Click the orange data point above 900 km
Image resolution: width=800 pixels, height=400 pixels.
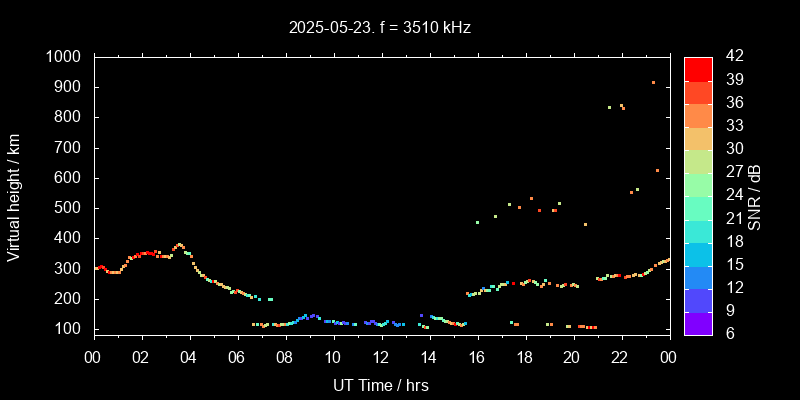tap(653, 83)
